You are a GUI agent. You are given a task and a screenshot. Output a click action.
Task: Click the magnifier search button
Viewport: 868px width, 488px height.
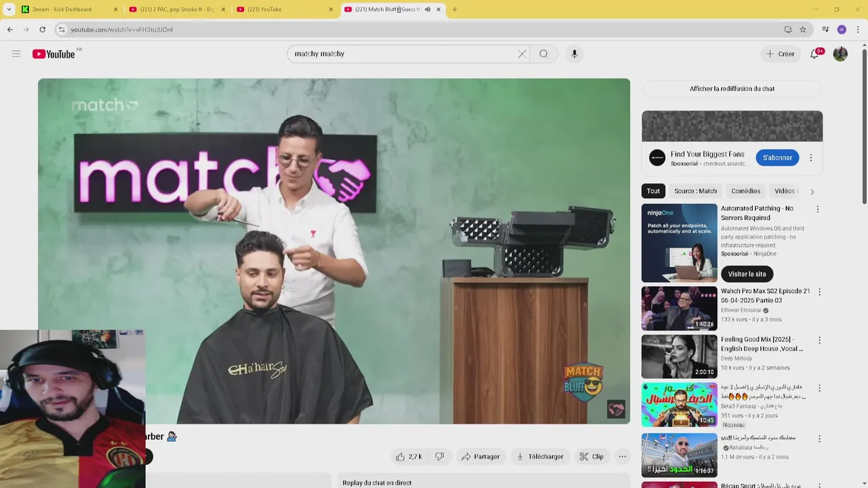tap(544, 54)
